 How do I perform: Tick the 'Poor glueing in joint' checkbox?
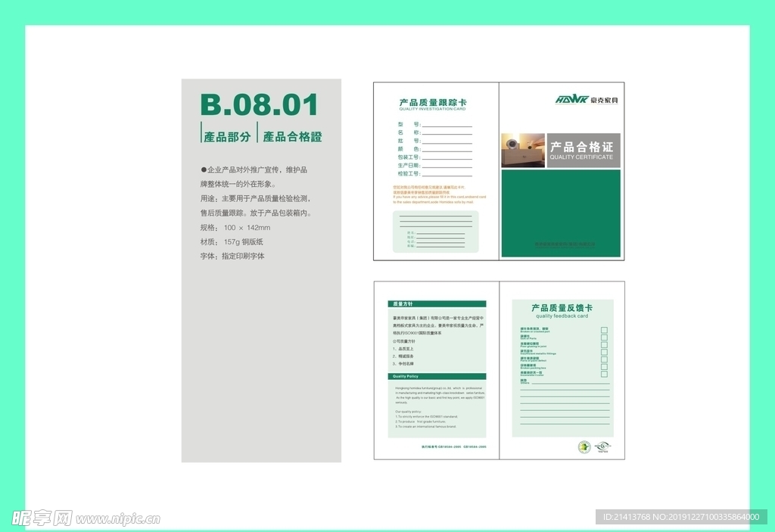[x=604, y=344]
